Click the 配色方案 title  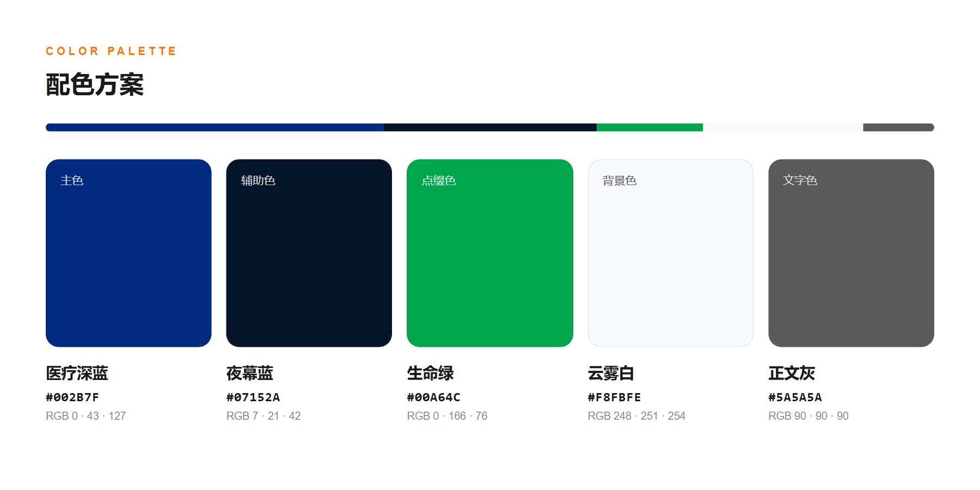pos(95,85)
